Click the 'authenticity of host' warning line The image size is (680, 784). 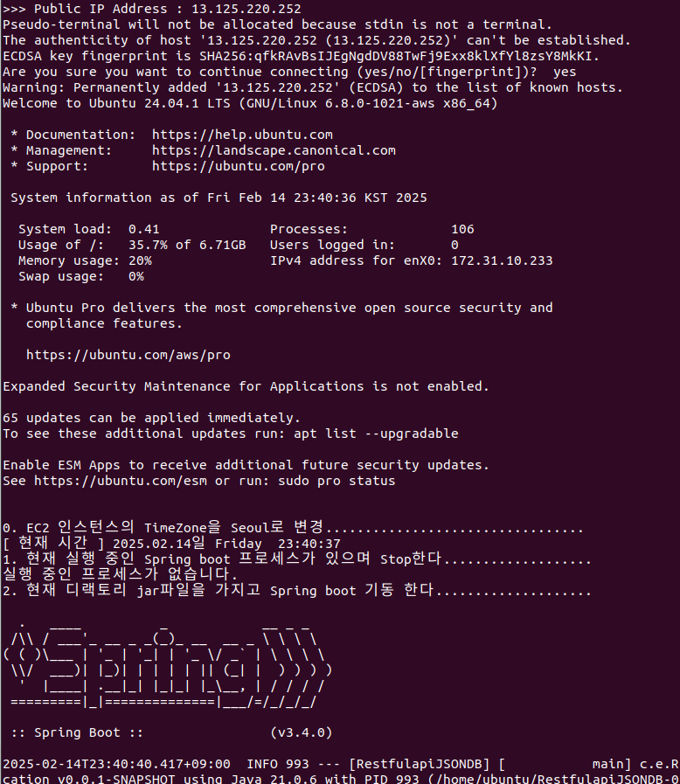317,40
